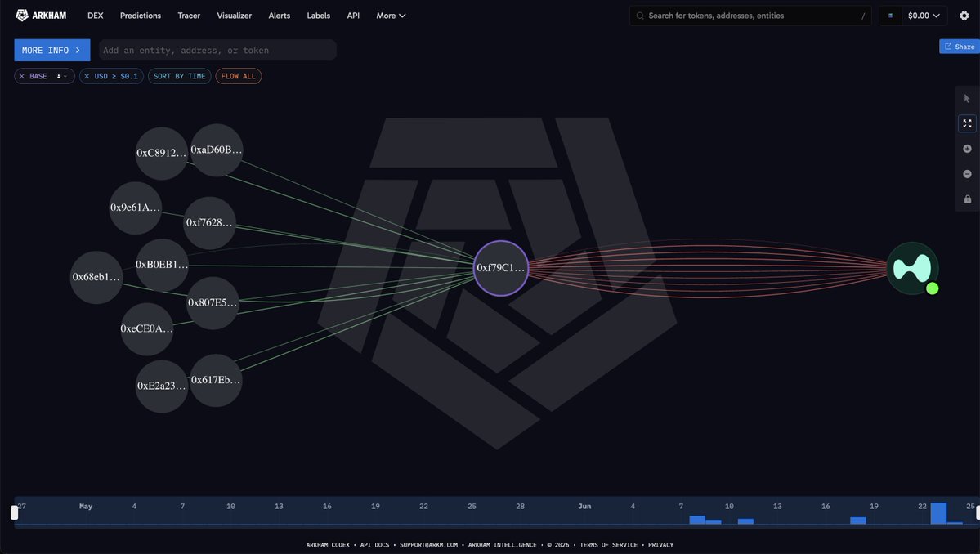
Task: Zoom out with the minus icon
Action: pyautogui.click(x=967, y=174)
